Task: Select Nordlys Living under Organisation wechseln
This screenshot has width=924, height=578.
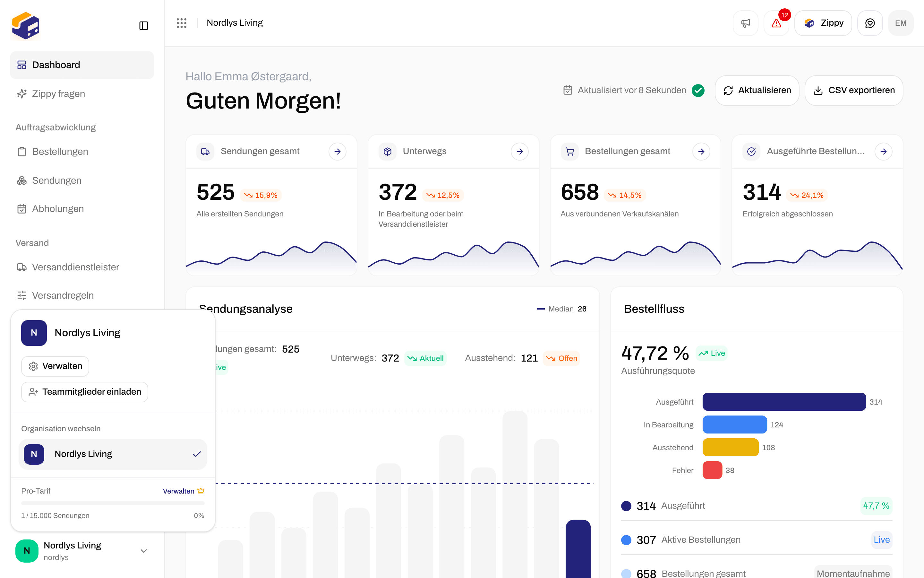Action: pyautogui.click(x=113, y=454)
